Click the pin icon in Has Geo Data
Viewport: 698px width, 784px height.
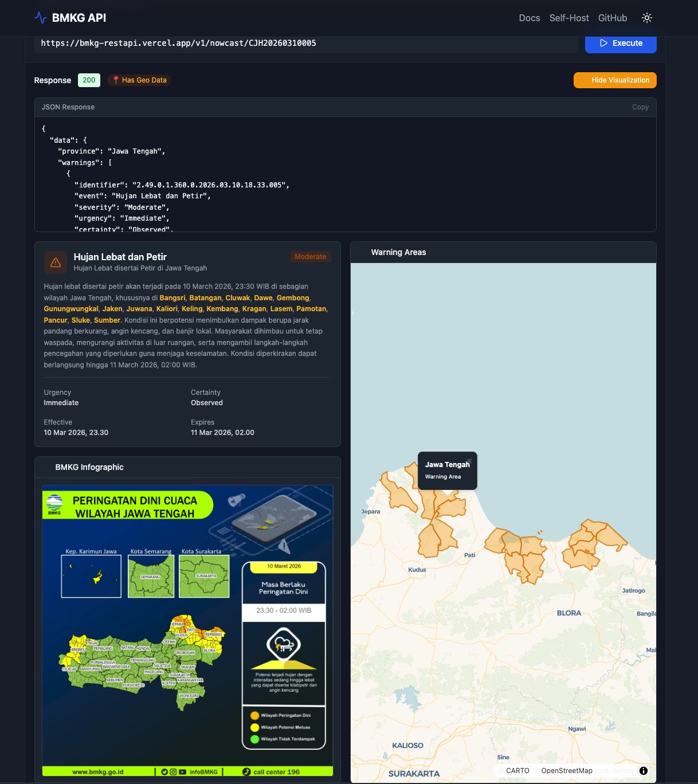(116, 80)
